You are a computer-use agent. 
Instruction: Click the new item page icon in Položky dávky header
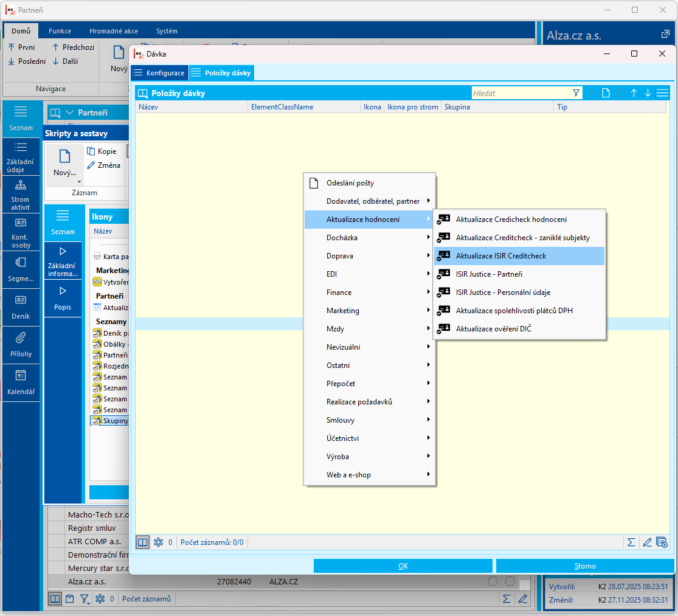(x=606, y=93)
